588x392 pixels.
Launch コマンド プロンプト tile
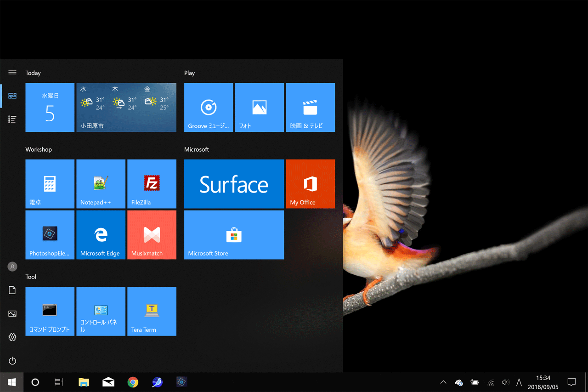[50, 311]
